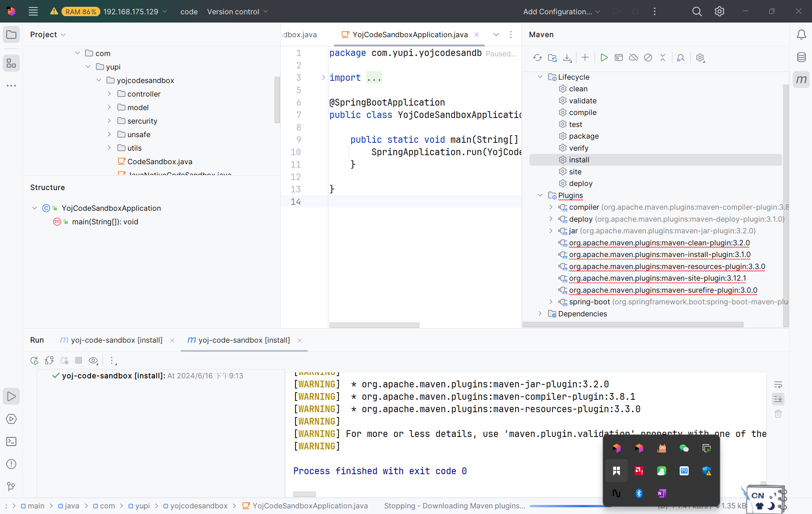Toggle scroll to end in console
Viewport: 812px width, 514px height.
click(778, 399)
